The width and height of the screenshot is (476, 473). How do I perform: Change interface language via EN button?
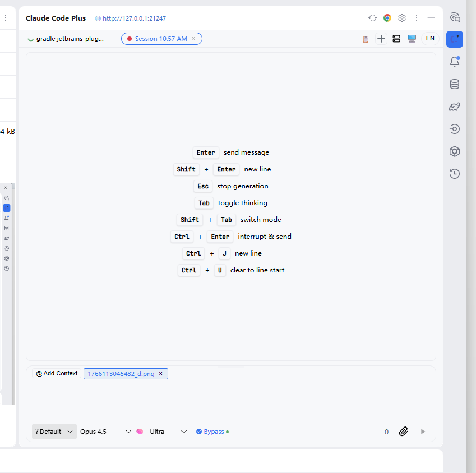[x=430, y=39]
